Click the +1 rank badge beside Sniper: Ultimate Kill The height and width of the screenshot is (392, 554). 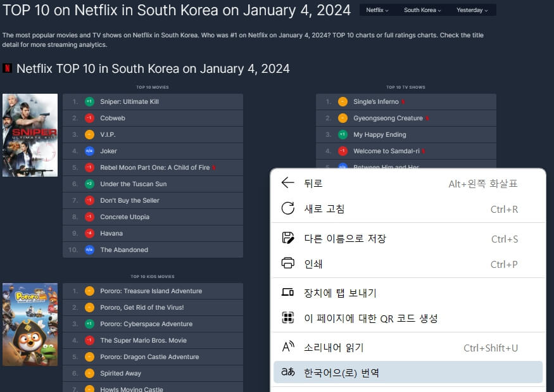[90, 101]
